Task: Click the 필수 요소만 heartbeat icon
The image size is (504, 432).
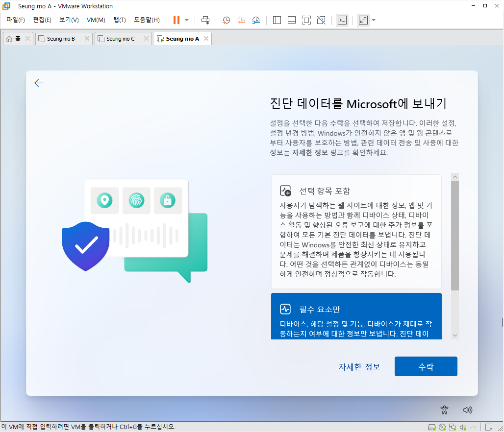Action: 285,309
